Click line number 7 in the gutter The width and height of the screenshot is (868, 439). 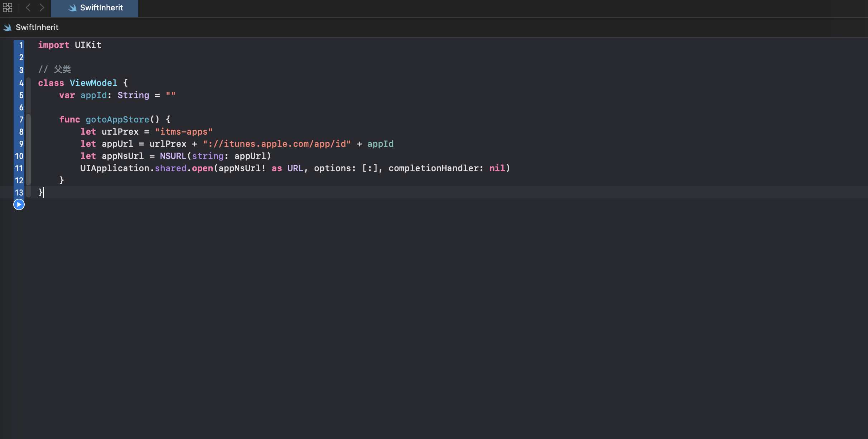[21, 120]
